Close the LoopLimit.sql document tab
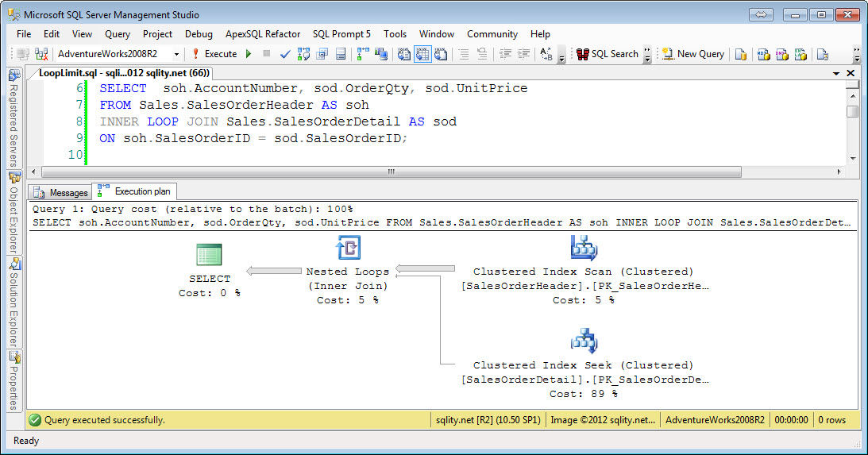Screen dimensions: 868x455 [851, 73]
